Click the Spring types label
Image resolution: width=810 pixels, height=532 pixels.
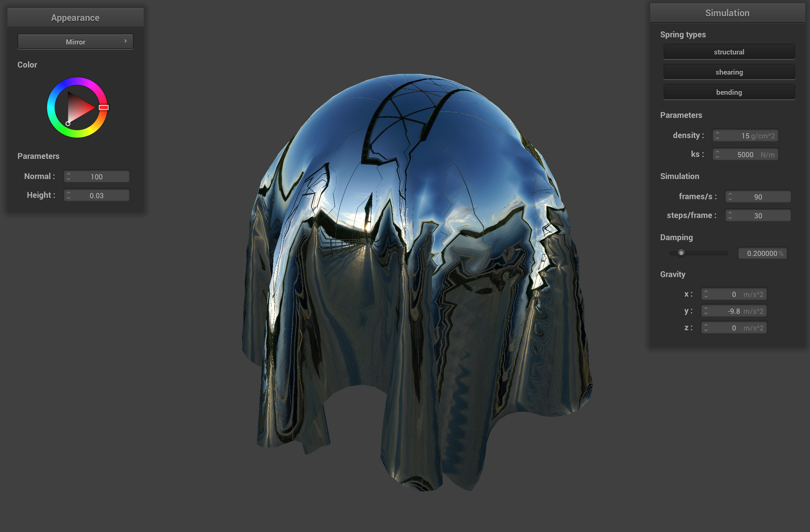[x=683, y=34]
